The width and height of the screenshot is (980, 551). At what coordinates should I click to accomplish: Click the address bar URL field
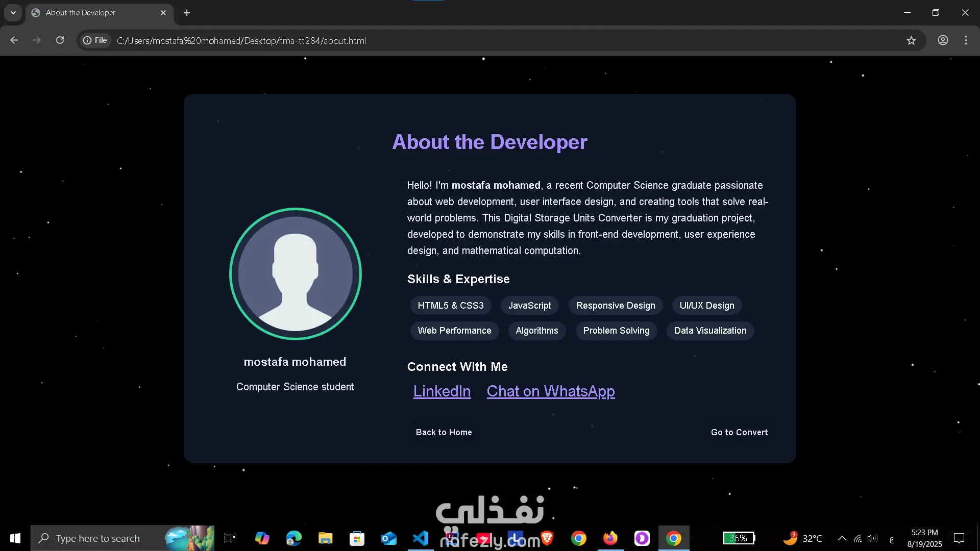[459, 40]
